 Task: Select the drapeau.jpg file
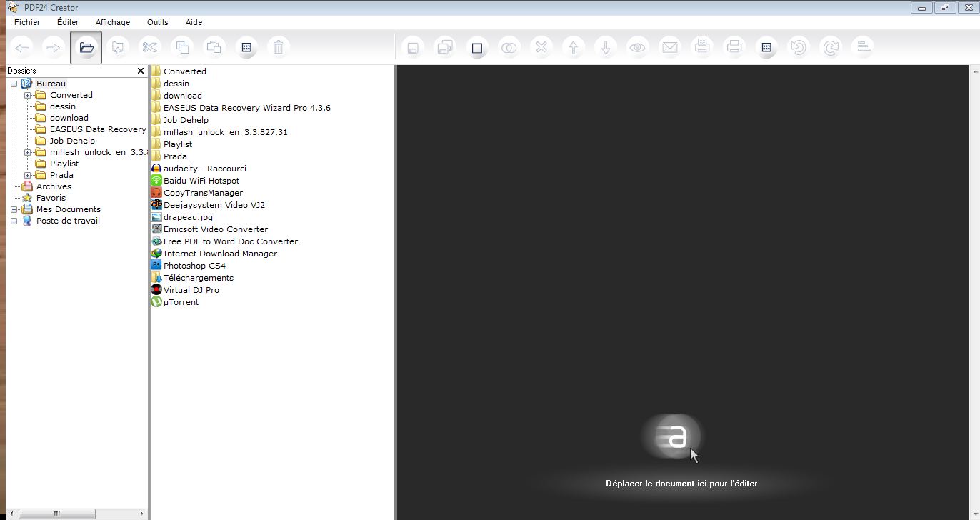pos(188,217)
